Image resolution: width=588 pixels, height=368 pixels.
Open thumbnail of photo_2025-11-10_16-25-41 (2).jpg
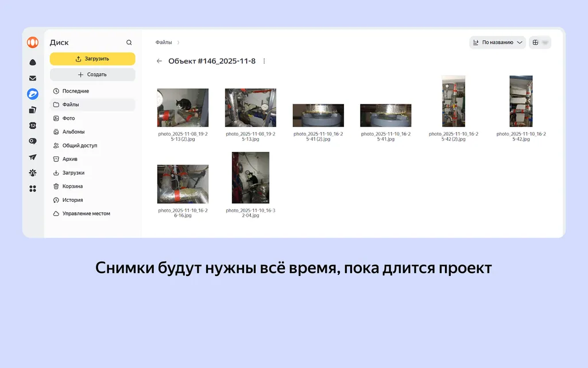click(318, 115)
